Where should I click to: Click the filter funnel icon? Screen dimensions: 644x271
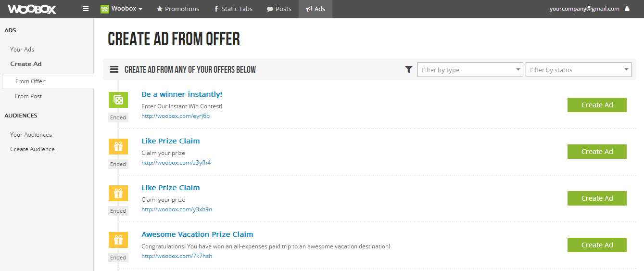(x=409, y=70)
